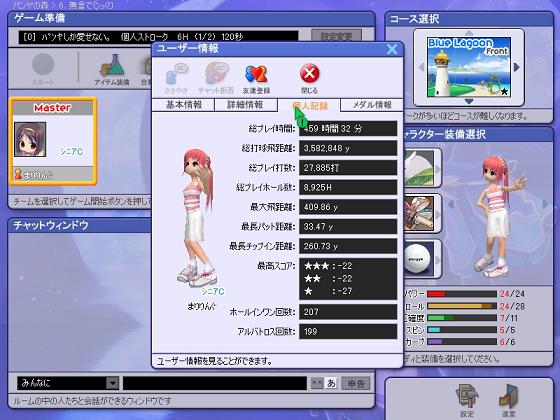The image size is (560, 420).
Task: Select the golf ball equipment slot
Action: [419, 259]
